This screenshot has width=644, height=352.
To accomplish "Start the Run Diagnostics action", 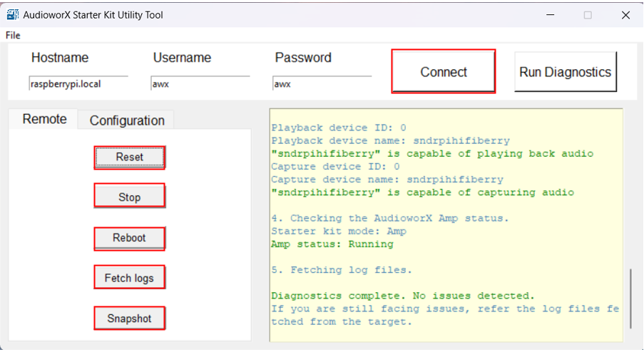I will (565, 72).
